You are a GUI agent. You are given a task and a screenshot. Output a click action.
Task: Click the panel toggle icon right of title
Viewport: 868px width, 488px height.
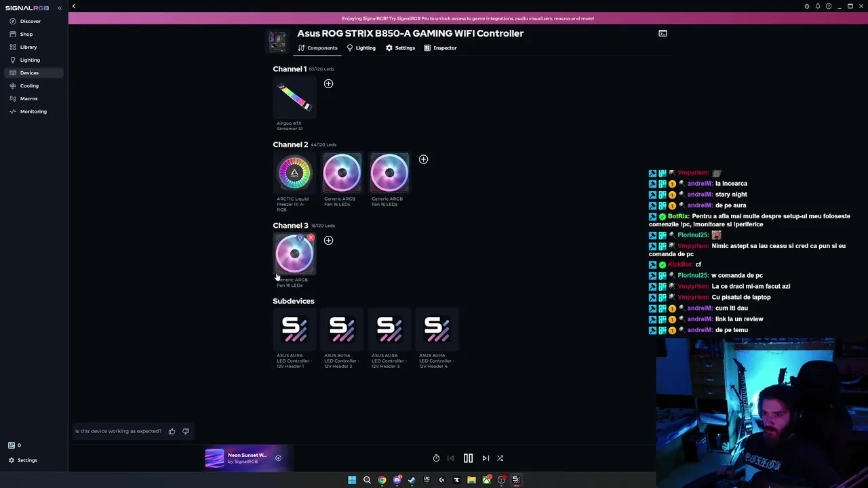click(663, 33)
